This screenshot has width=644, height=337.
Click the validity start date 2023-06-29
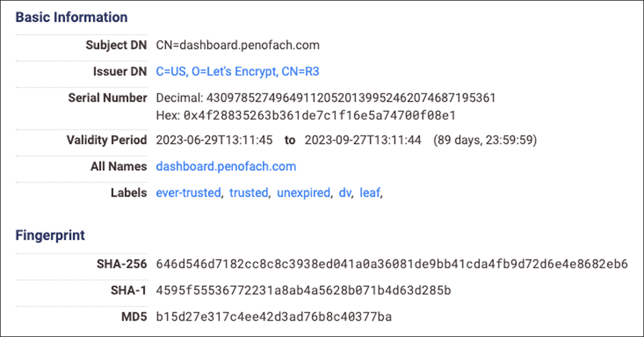pyautogui.click(x=214, y=140)
